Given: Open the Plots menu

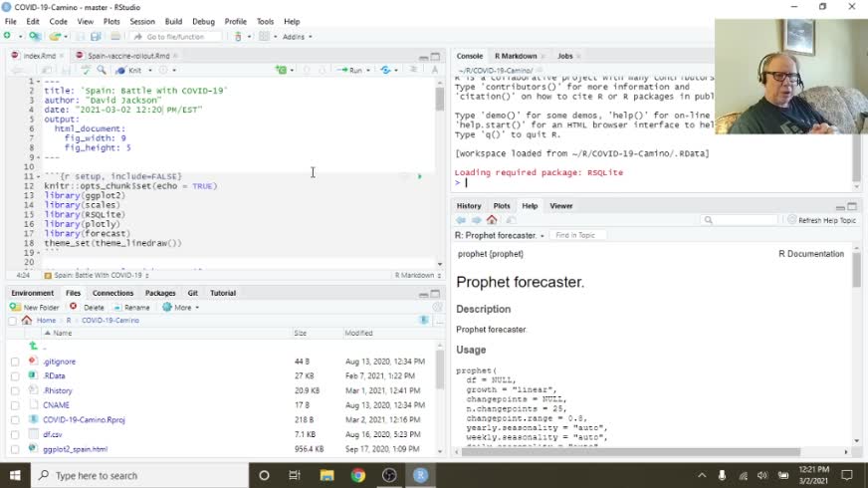Looking at the screenshot, I should 111,22.
